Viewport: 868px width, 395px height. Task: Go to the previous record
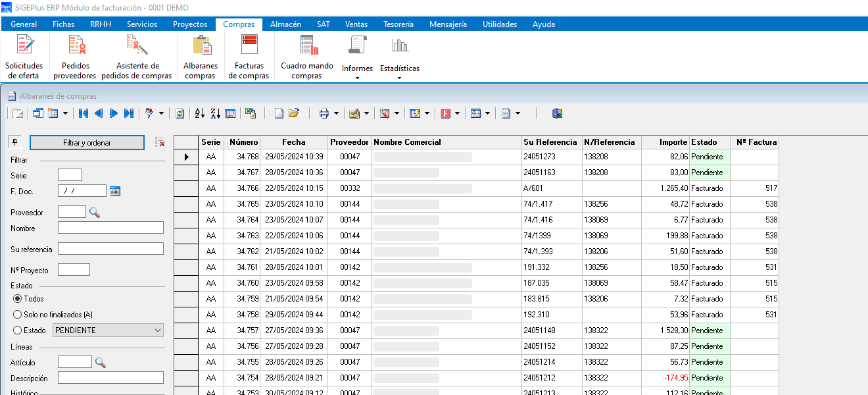[99, 113]
